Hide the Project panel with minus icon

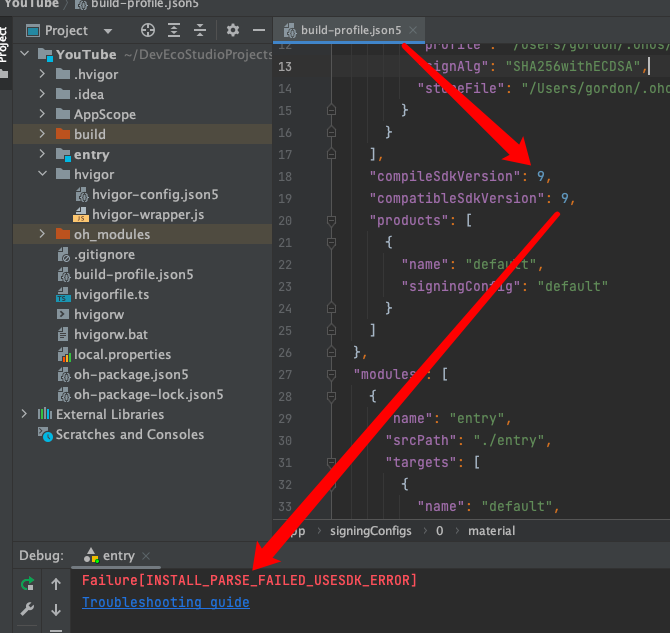click(259, 30)
